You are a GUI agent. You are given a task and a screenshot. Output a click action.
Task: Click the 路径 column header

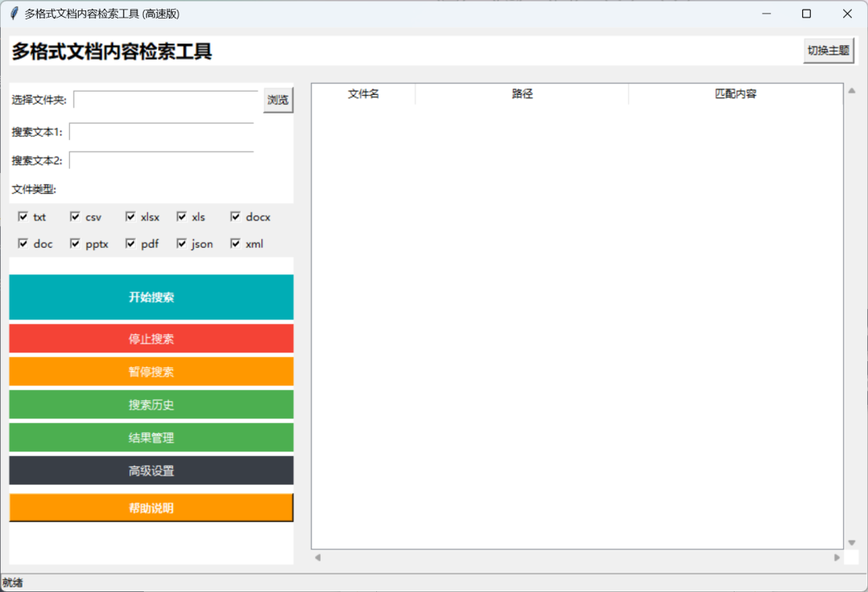[522, 93]
